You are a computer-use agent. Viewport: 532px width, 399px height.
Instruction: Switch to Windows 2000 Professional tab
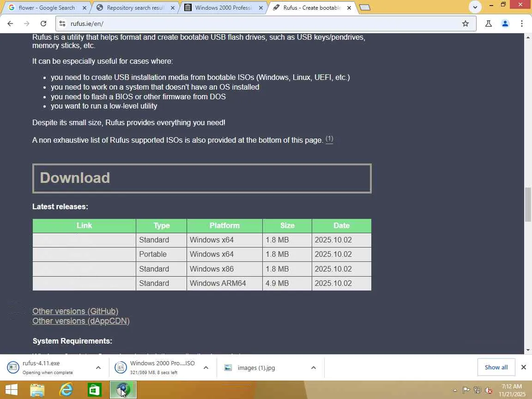[x=223, y=7]
